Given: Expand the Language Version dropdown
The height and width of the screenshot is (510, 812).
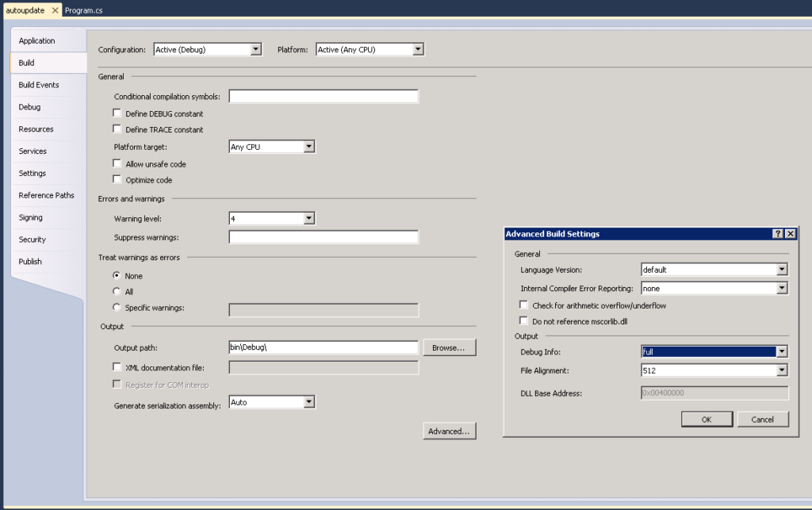Looking at the screenshot, I should coord(782,270).
